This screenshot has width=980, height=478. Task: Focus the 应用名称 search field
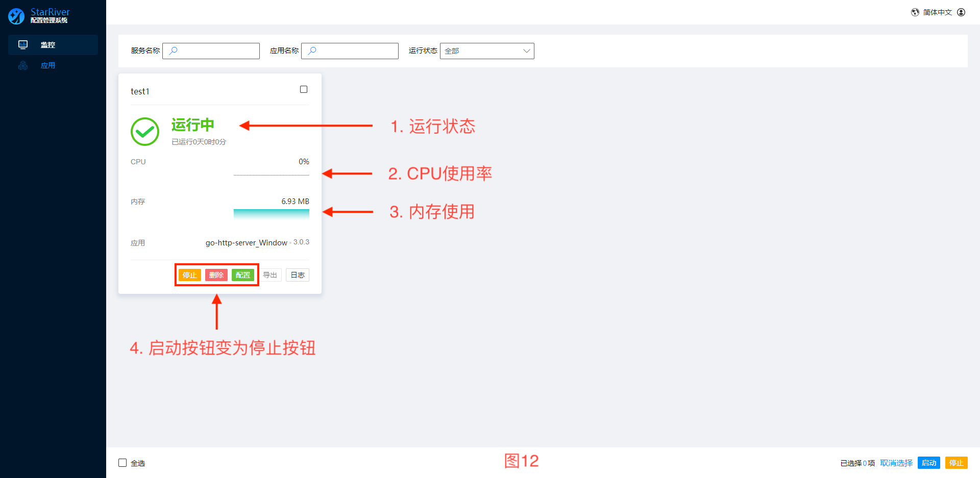pyautogui.click(x=350, y=51)
